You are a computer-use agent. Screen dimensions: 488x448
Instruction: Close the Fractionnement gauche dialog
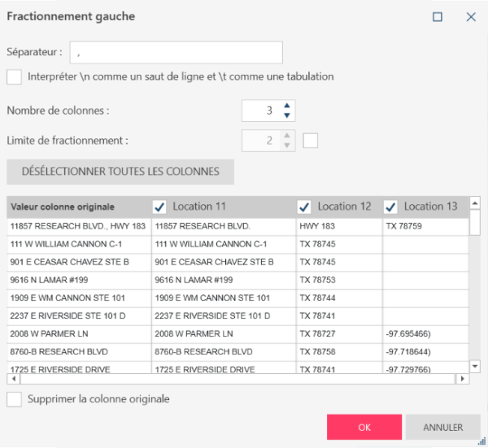(x=471, y=16)
